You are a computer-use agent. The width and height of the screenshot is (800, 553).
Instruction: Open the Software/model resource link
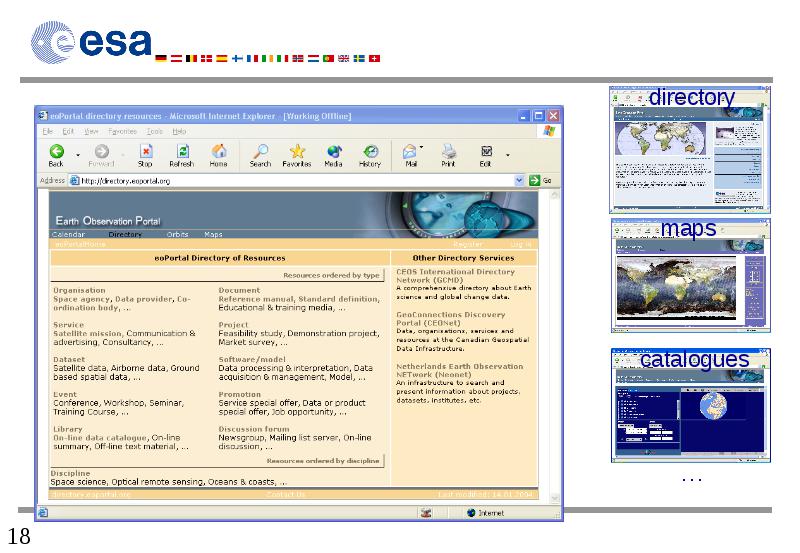pos(252,360)
